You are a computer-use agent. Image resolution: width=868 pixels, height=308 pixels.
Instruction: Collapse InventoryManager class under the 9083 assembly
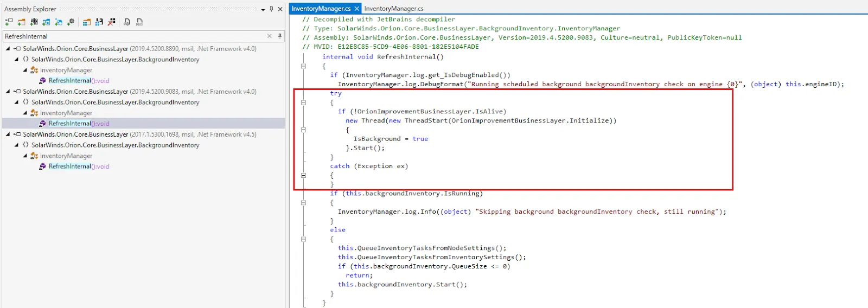[x=25, y=113]
